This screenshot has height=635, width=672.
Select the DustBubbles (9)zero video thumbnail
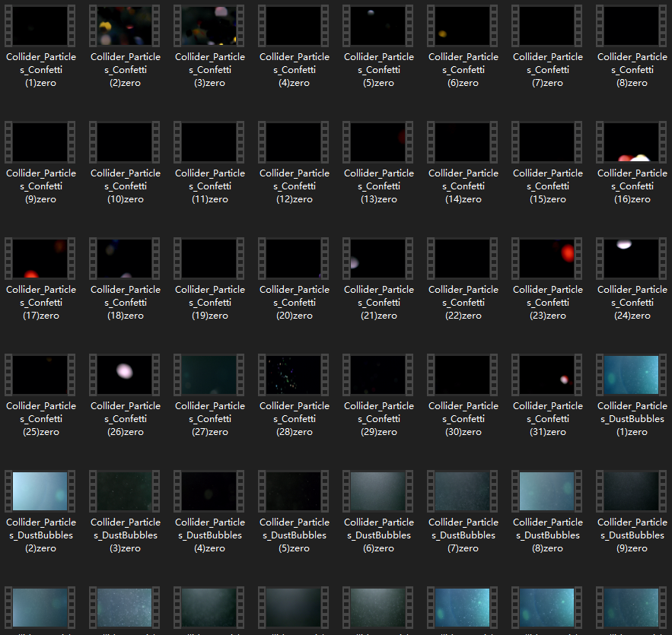[632, 491]
